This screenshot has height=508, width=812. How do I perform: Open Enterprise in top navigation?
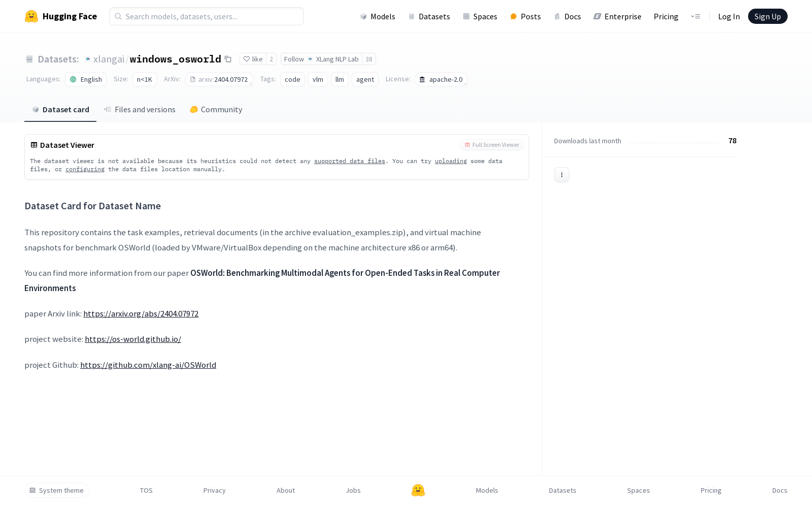click(617, 16)
